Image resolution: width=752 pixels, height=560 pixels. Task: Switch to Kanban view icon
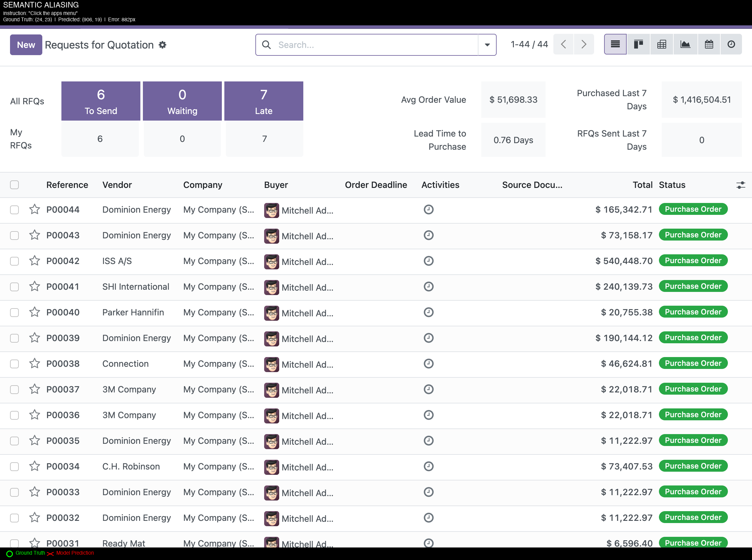[639, 44]
